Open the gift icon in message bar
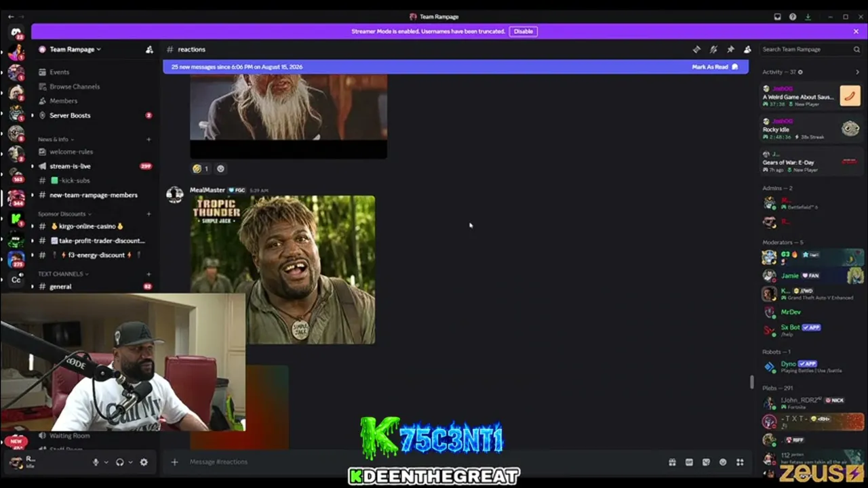 (x=672, y=462)
